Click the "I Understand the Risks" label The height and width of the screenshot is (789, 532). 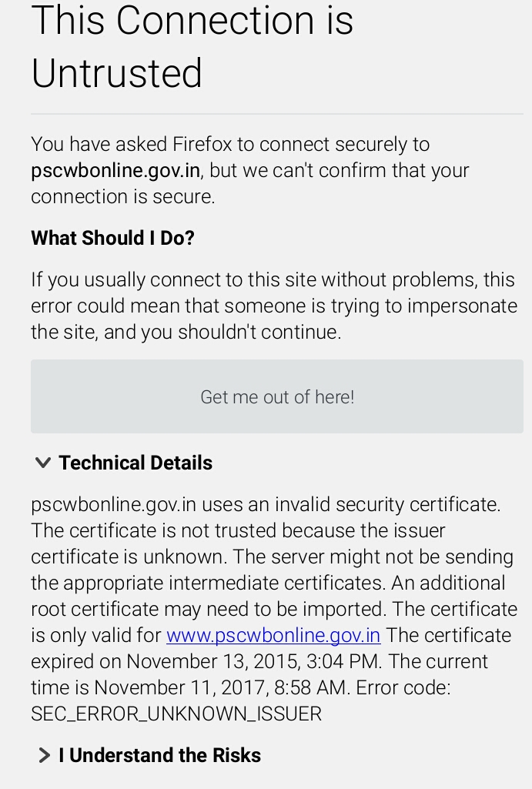[x=160, y=755]
